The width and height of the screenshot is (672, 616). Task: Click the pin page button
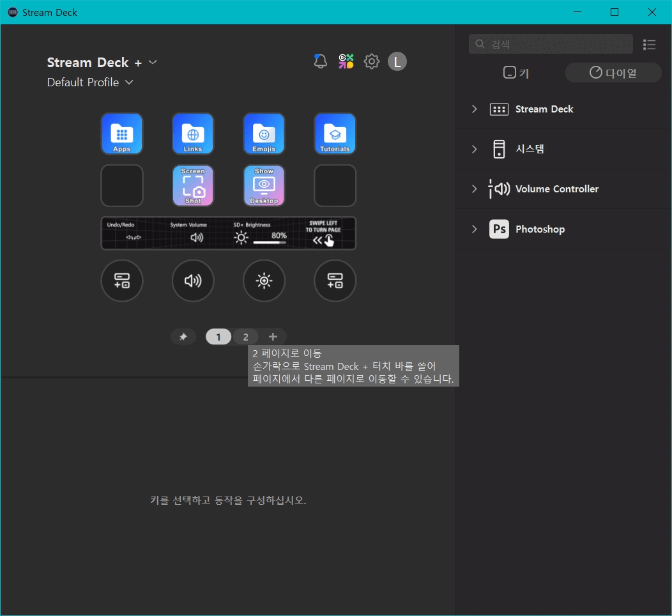pos(183,337)
